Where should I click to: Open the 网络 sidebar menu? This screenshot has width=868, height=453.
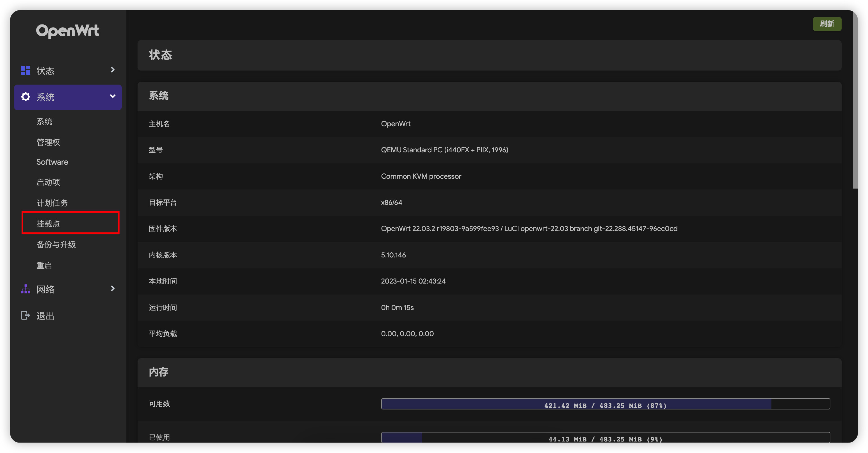(68, 289)
